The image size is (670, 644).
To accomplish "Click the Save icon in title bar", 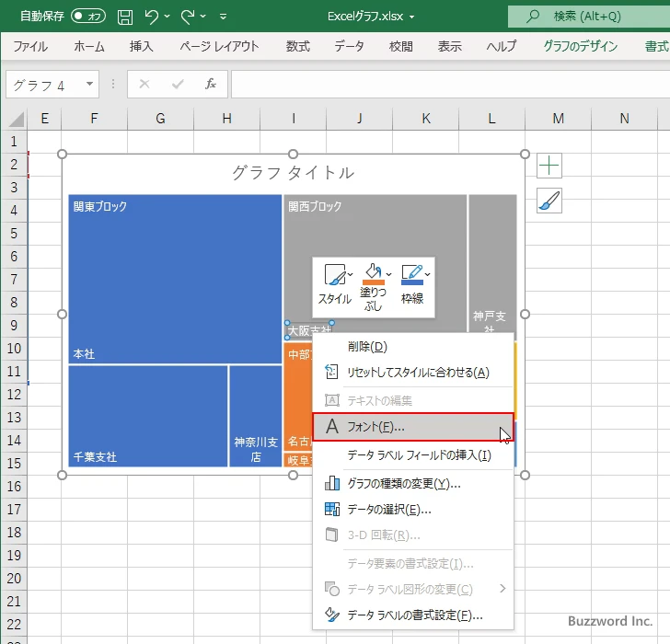I will (x=125, y=16).
